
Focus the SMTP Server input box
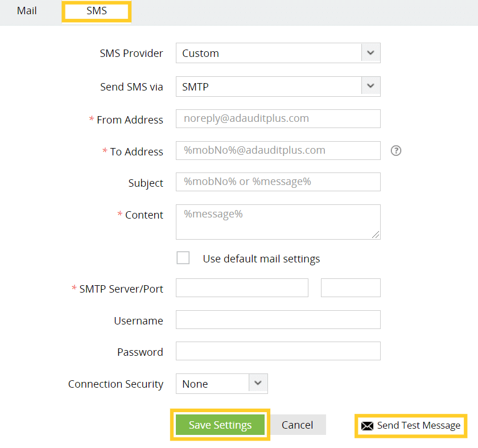pyautogui.click(x=242, y=288)
